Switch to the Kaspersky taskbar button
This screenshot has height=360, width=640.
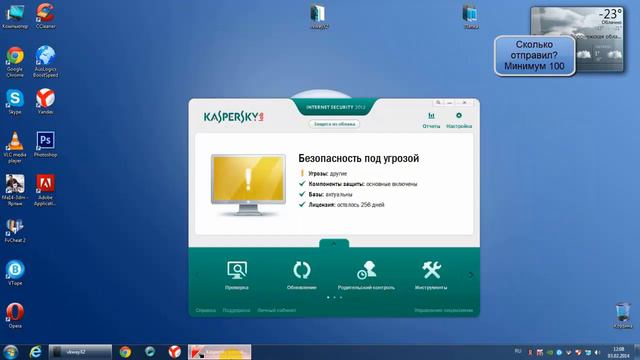coord(220,352)
